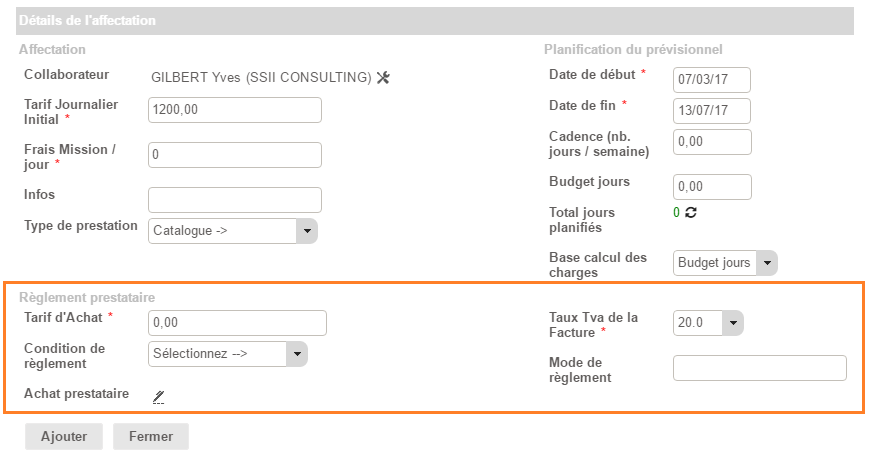
Task: Click the Date de début field
Action: (x=712, y=79)
